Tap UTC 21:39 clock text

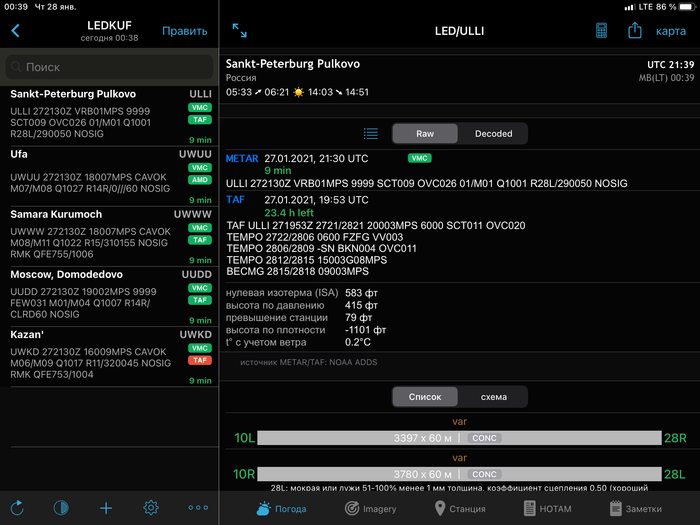tap(671, 65)
